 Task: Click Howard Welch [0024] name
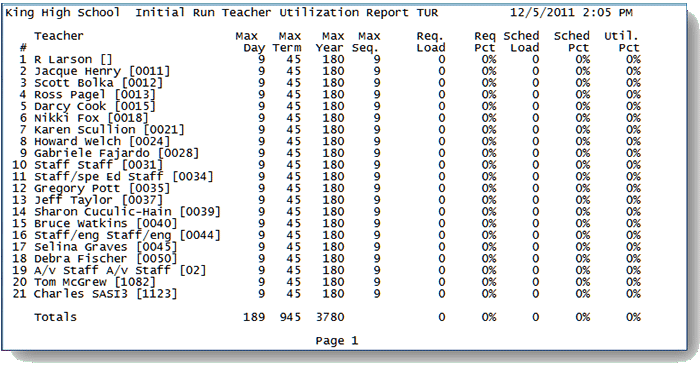pos(102,141)
